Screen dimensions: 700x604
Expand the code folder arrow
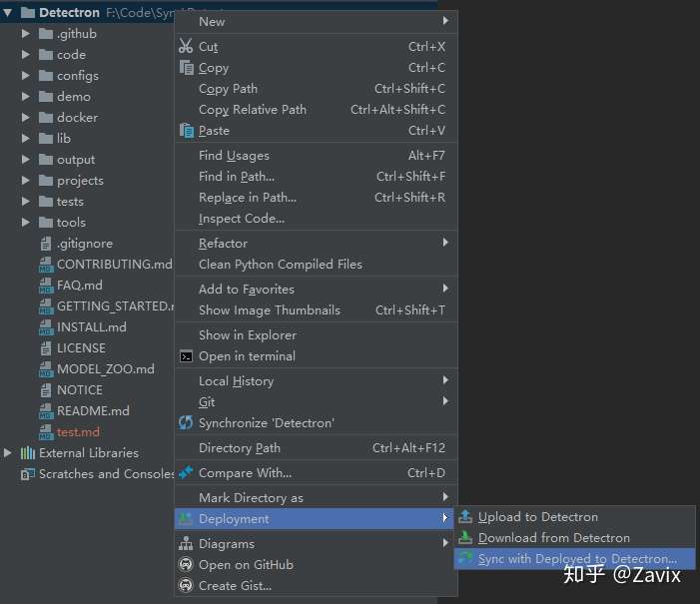(26, 55)
